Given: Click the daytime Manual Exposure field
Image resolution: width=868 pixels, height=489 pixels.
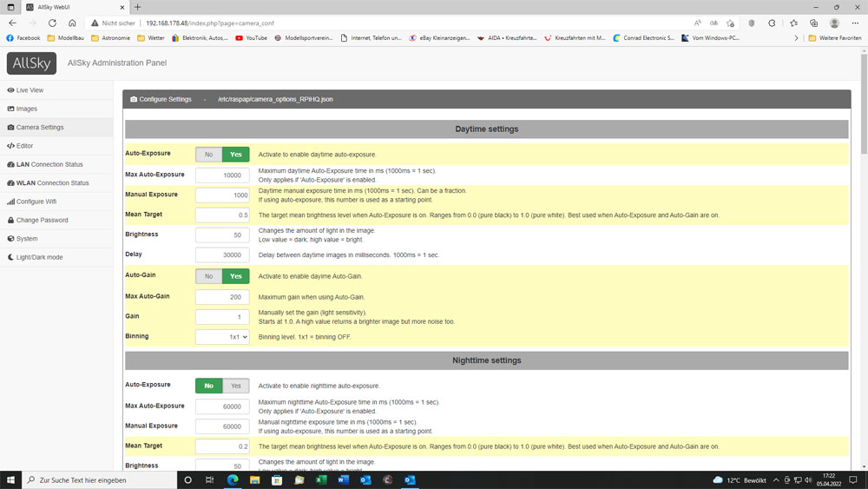Looking at the screenshot, I should [x=222, y=195].
